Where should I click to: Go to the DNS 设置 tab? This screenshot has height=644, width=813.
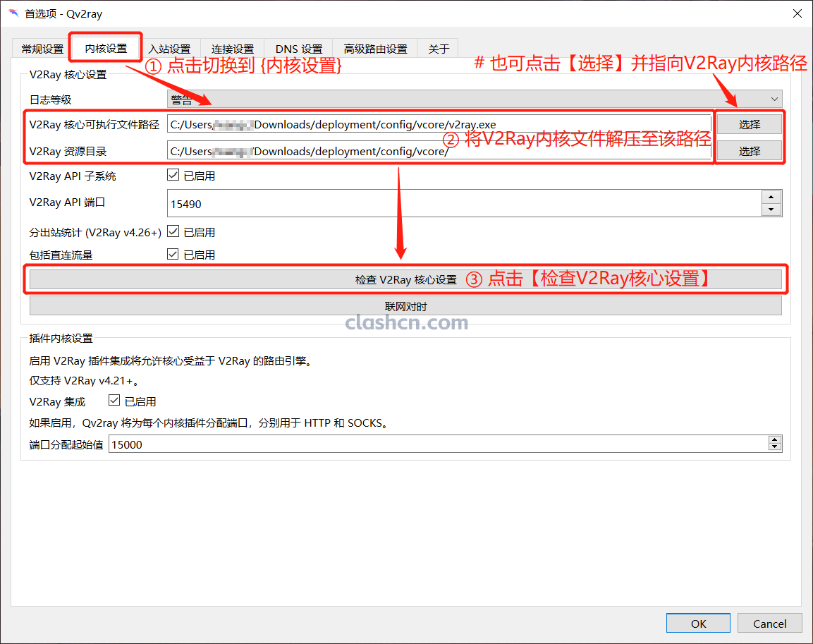(x=299, y=49)
